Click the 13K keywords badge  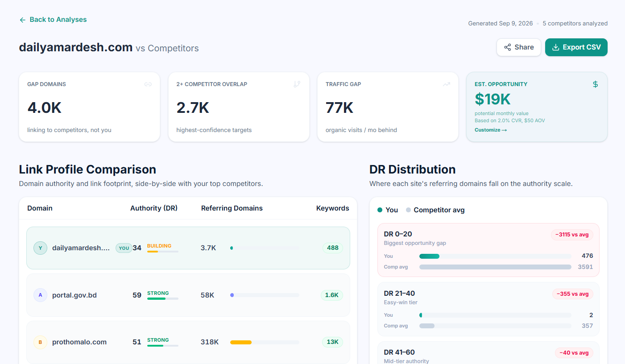pyautogui.click(x=333, y=342)
